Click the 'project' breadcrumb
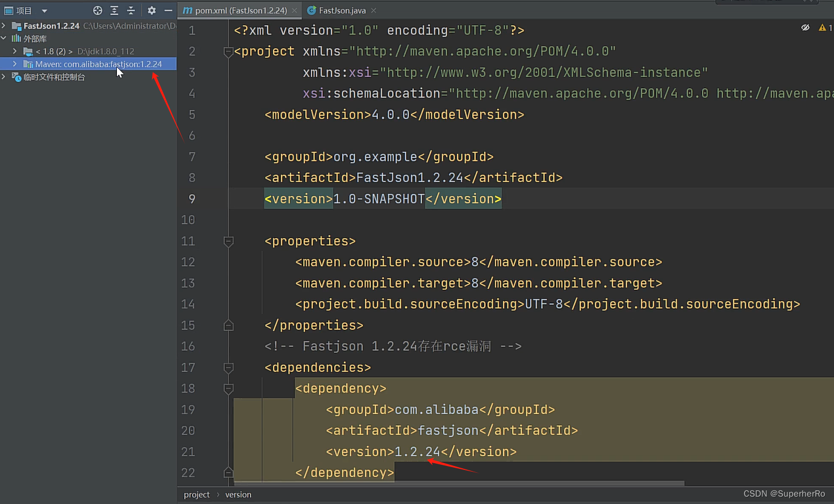 click(x=196, y=495)
